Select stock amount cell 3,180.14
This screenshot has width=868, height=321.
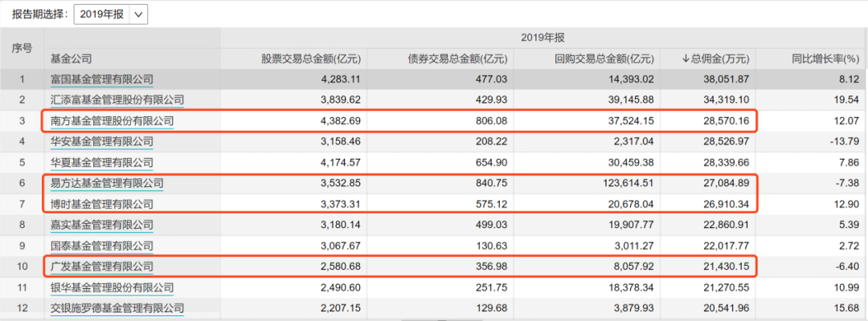coord(339,225)
